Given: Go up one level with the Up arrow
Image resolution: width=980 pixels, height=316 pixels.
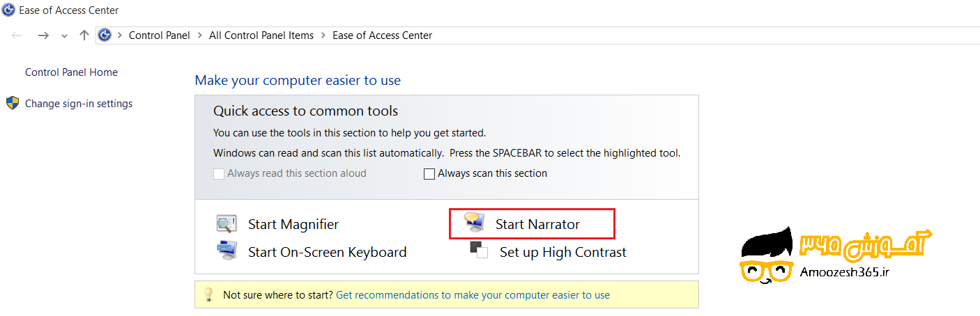Looking at the screenshot, I should click(x=84, y=35).
